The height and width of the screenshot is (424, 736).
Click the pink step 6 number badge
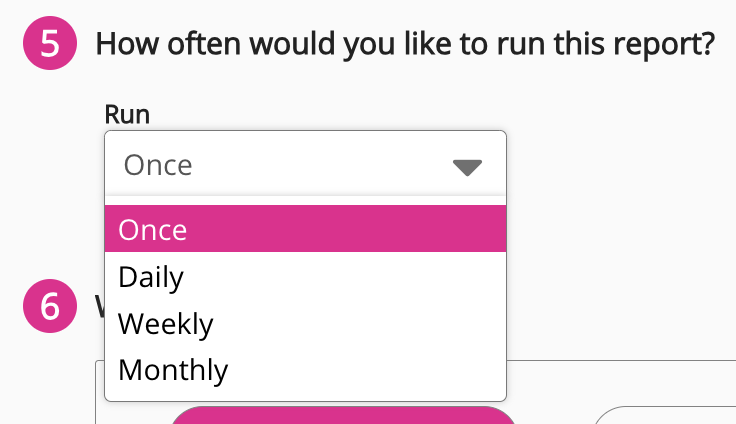click(x=49, y=307)
